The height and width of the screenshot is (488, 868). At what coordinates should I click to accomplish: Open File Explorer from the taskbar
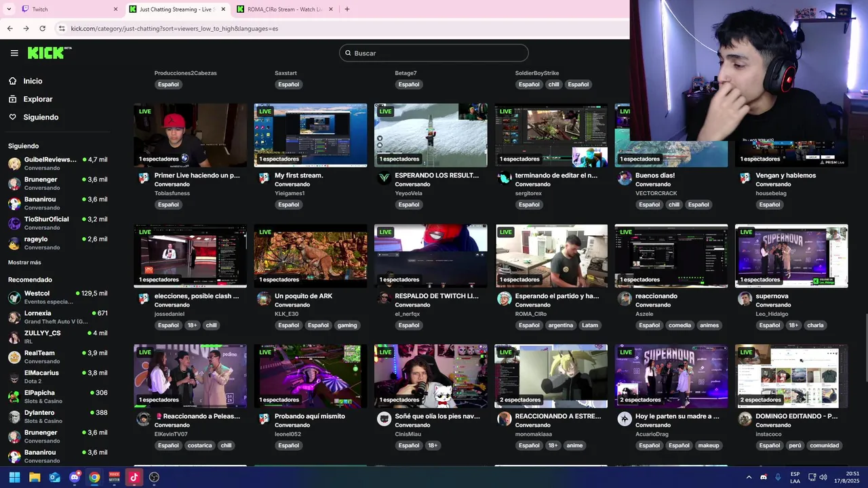[x=35, y=477]
